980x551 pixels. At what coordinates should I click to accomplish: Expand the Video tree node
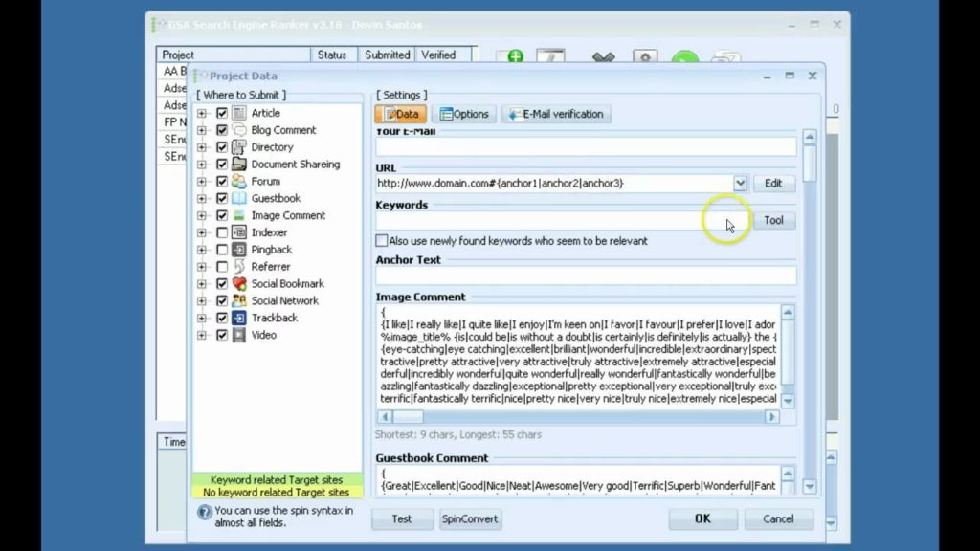pos(202,335)
